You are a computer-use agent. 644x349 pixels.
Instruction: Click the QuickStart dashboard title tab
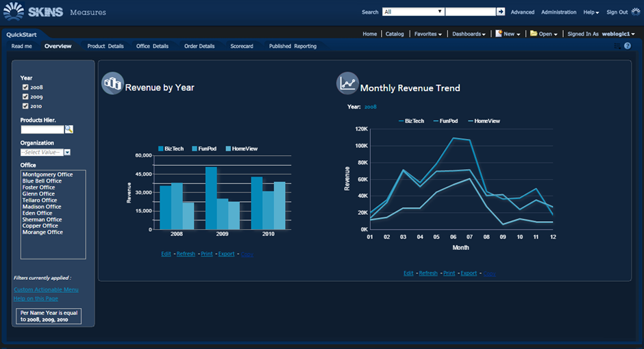point(21,35)
